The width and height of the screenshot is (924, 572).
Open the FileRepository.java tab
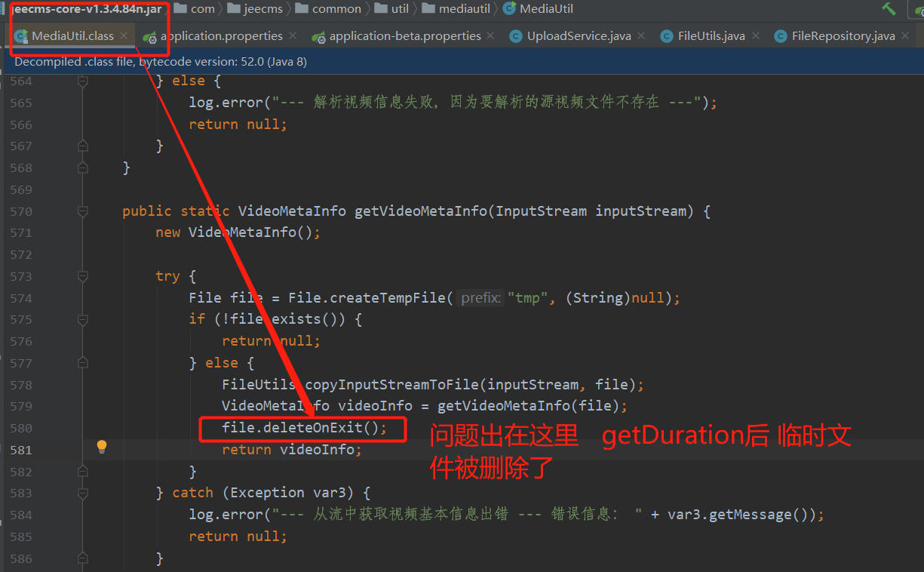coord(843,36)
